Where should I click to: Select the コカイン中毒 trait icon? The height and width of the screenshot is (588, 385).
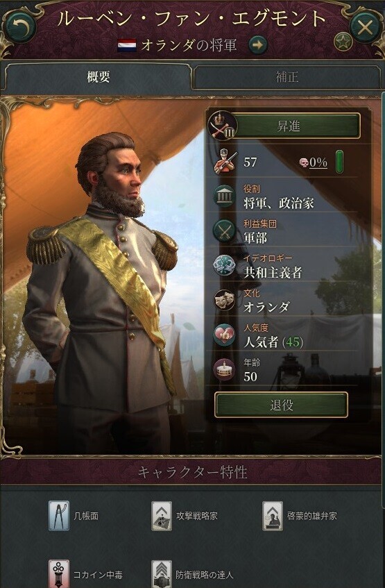coord(59,573)
